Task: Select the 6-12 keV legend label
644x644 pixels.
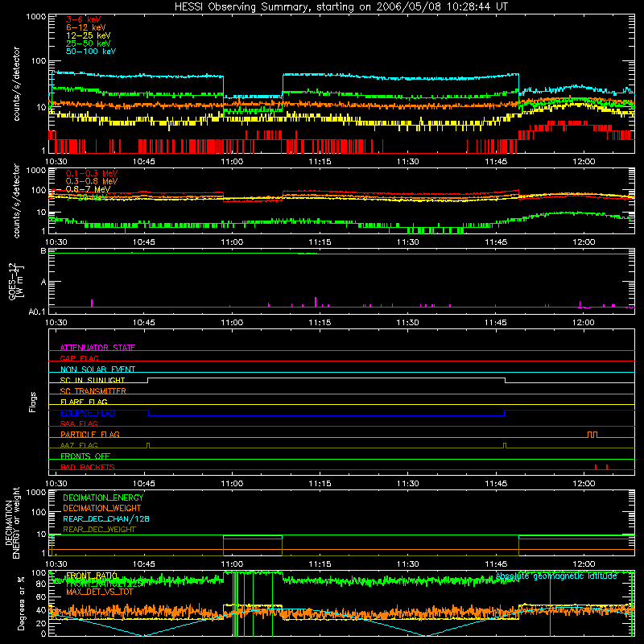Action: coord(86,27)
